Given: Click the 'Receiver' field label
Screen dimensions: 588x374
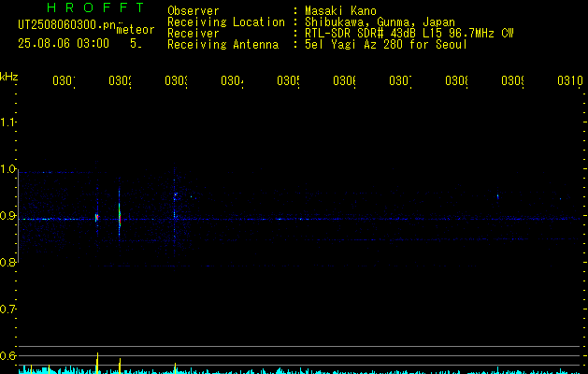Looking at the screenshot, I should (194, 34).
